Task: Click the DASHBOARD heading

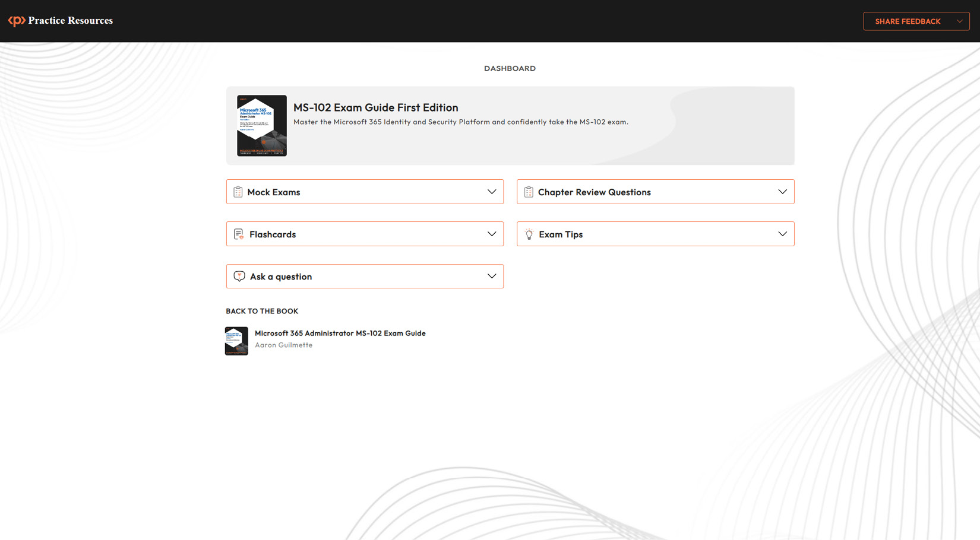Action: pyautogui.click(x=510, y=68)
